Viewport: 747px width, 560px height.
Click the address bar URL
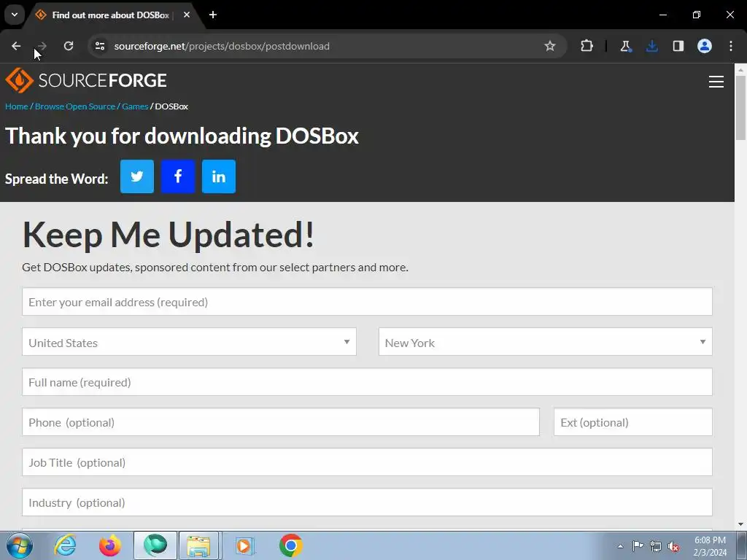pos(222,46)
